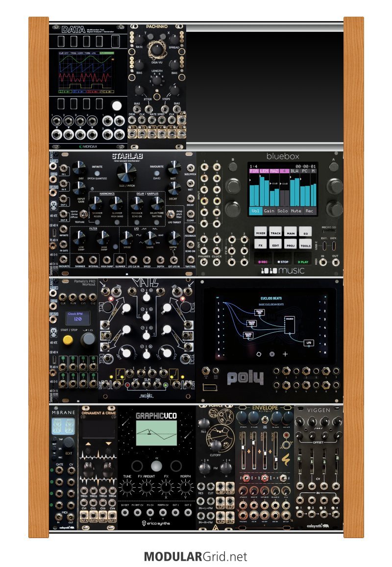Open the EQ page on bluebox
Image resolution: width=392 pixels, height=567 pixels.
(306, 232)
